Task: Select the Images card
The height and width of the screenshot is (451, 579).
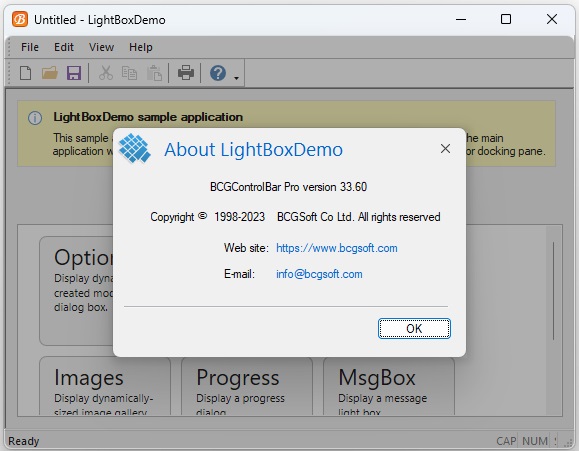Action: pyautogui.click(x=105, y=386)
